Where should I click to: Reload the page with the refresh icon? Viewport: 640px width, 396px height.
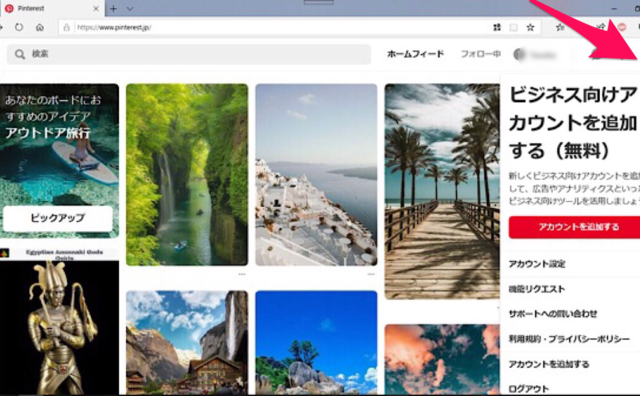click(x=19, y=27)
